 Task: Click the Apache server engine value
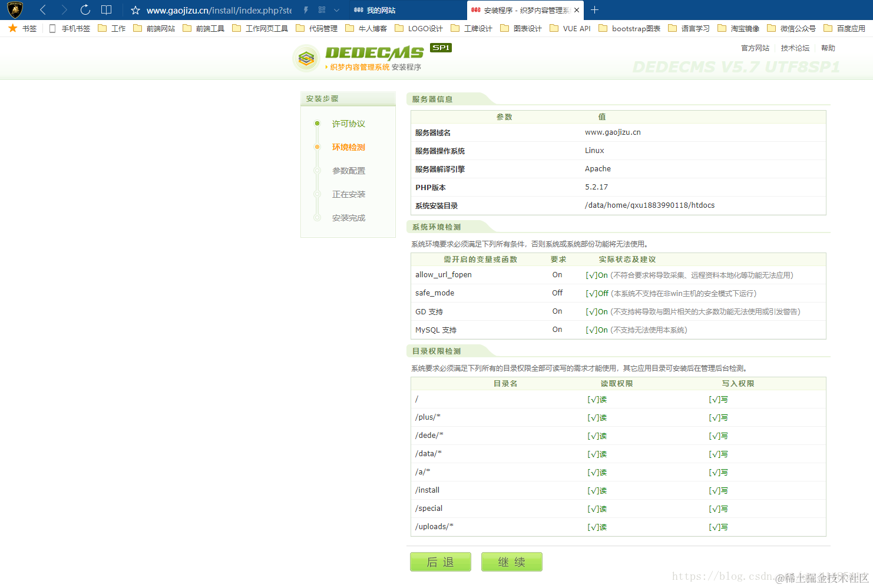[598, 169]
